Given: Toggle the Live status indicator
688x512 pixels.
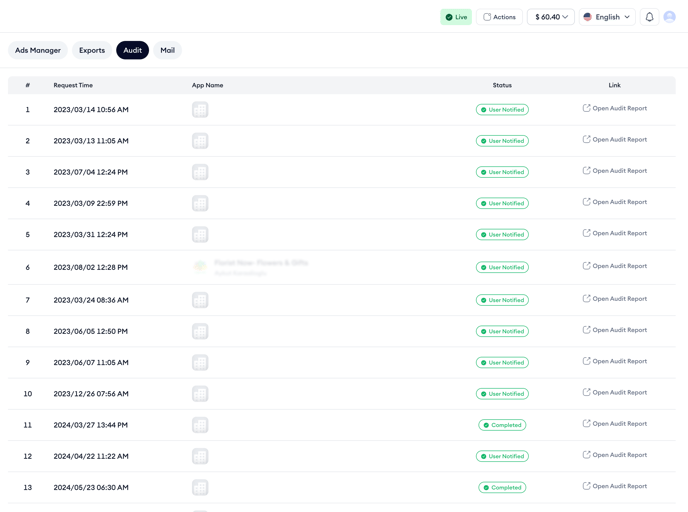Looking at the screenshot, I should pos(456,17).
